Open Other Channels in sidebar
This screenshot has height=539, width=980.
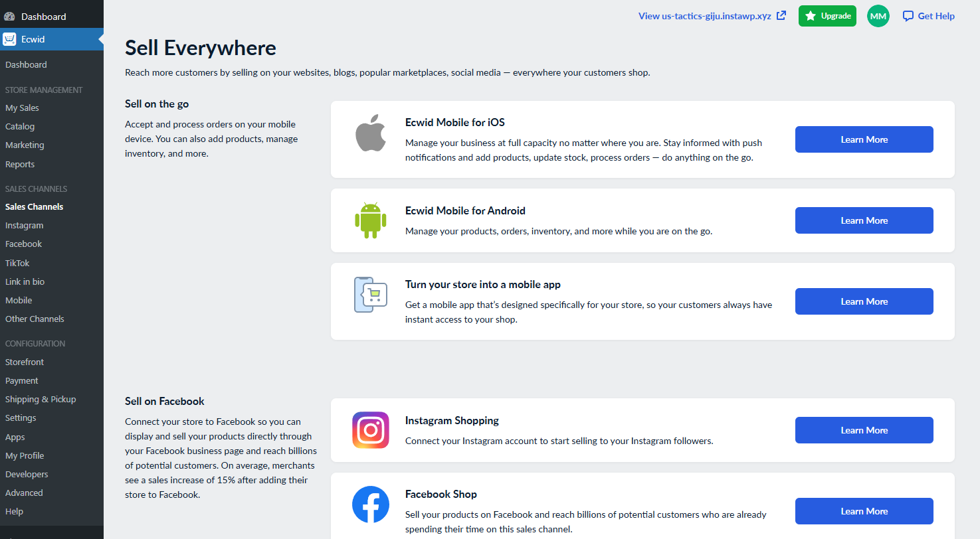pos(35,319)
